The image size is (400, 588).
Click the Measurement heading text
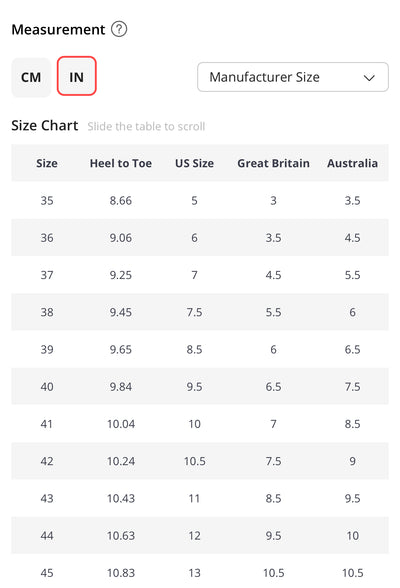coord(58,29)
